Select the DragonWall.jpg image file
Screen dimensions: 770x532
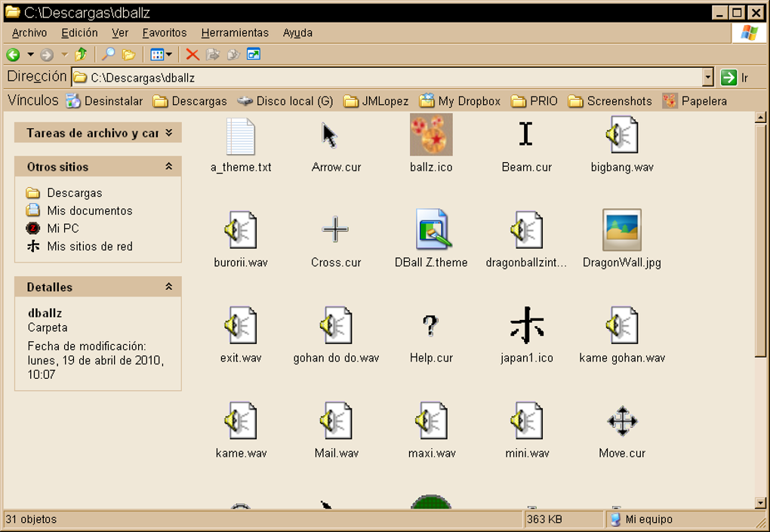pyautogui.click(x=622, y=239)
